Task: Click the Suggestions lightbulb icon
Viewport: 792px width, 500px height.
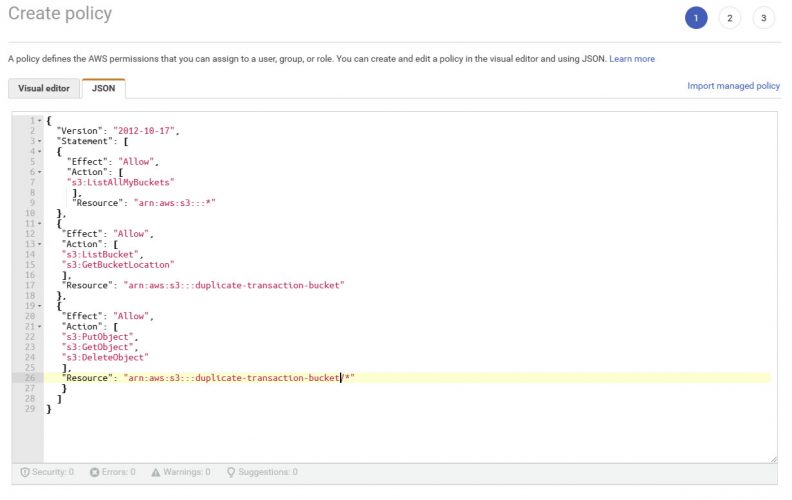Action: (x=231, y=472)
